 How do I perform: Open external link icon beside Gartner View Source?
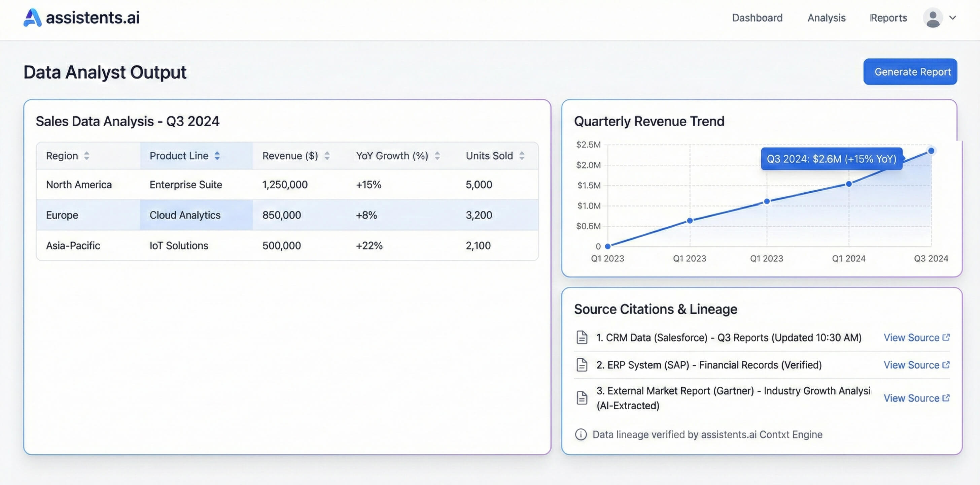coord(946,397)
